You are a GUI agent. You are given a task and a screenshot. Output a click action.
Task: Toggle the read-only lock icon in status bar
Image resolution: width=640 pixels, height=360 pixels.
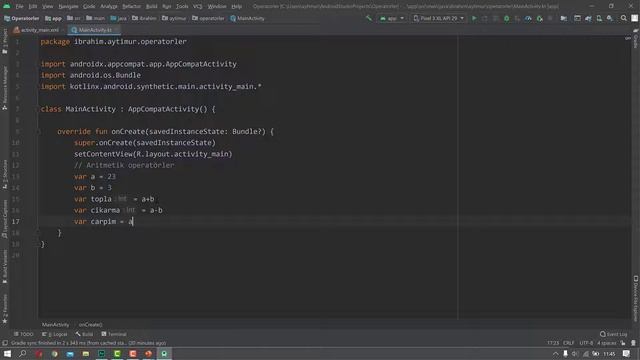[622, 343]
